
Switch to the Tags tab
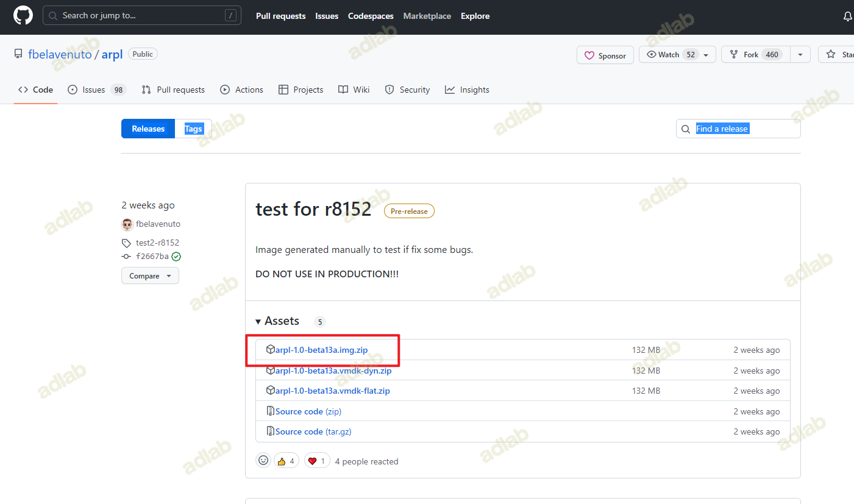[x=193, y=129]
